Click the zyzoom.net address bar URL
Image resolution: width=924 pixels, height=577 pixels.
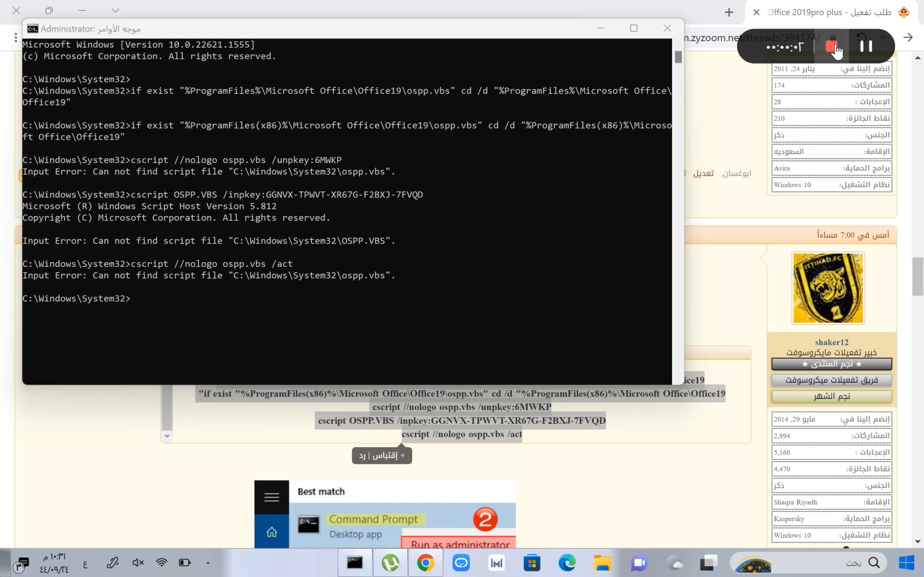point(752,37)
